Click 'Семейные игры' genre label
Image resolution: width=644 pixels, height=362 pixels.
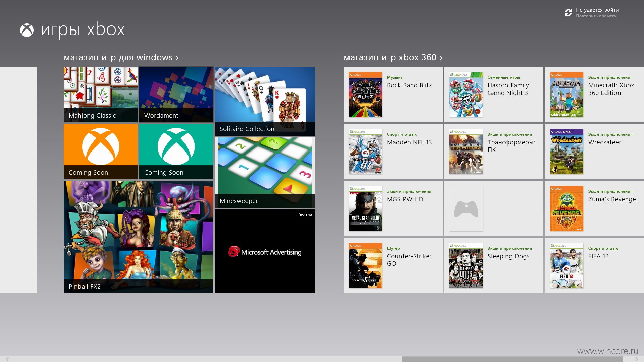coord(503,77)
